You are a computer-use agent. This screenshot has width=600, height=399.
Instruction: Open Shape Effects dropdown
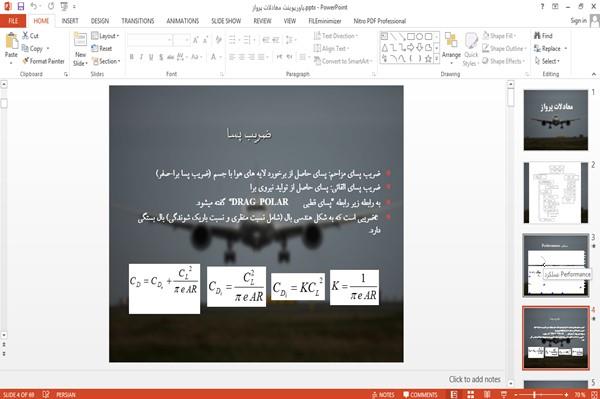(x=504, y=61)
